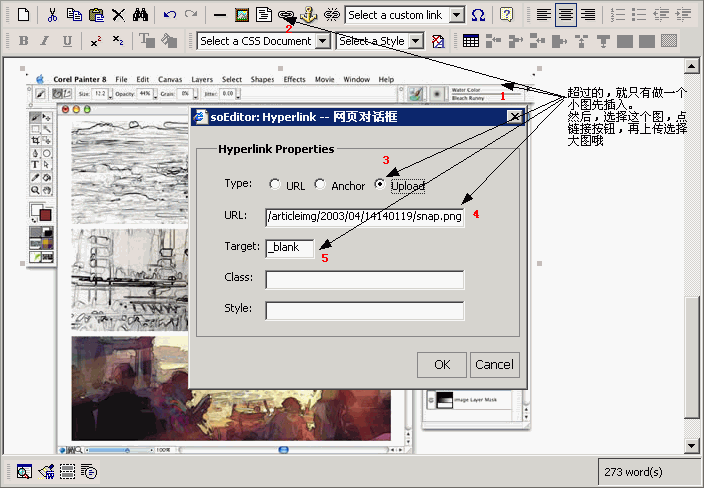Click the Target _blank field

290,248
